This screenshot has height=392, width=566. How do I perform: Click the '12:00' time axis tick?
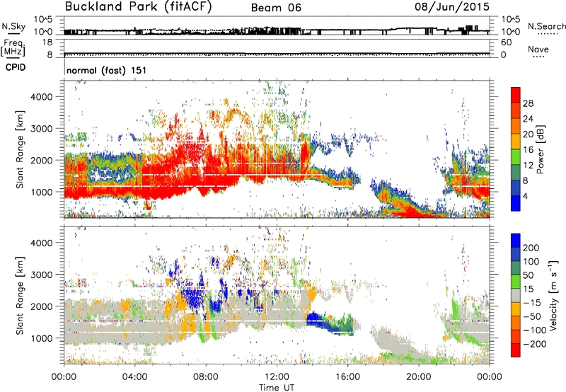coord(277,377)
